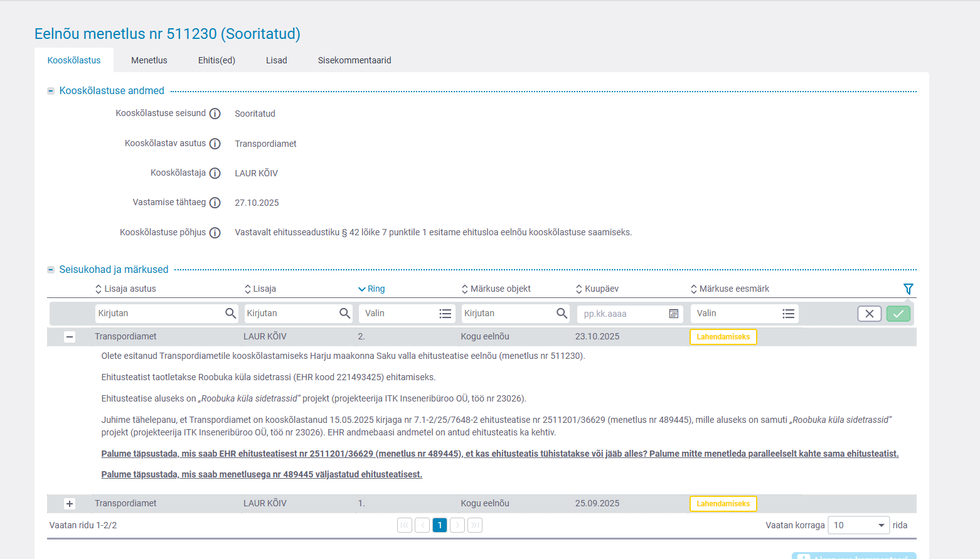980x559 pixels.
Task: Collapse the expanded row dated 23.10.2025
Action: (70, 337)
